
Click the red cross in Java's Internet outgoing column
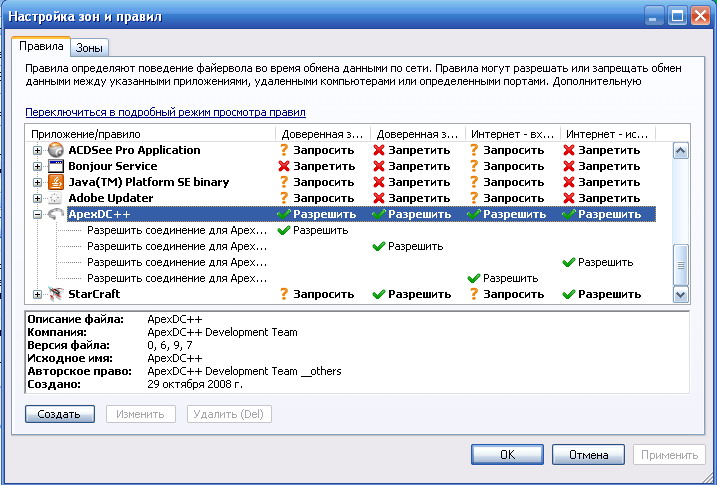pyautogui.click(x=569, y=182)
